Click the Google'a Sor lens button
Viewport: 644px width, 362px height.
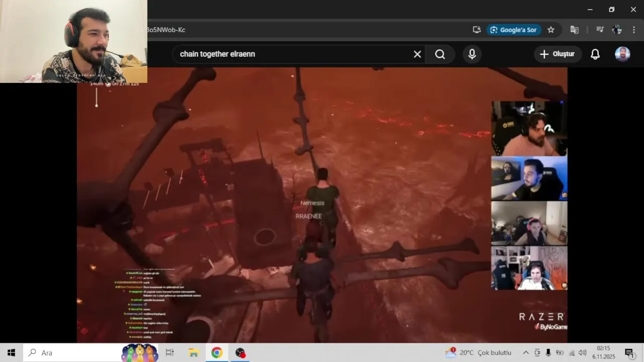514,30
